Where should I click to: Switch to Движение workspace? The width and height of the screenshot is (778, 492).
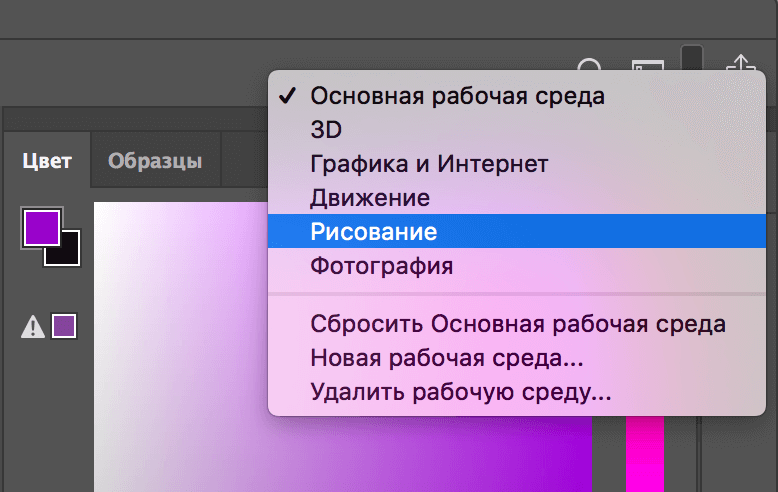point(517,197)
